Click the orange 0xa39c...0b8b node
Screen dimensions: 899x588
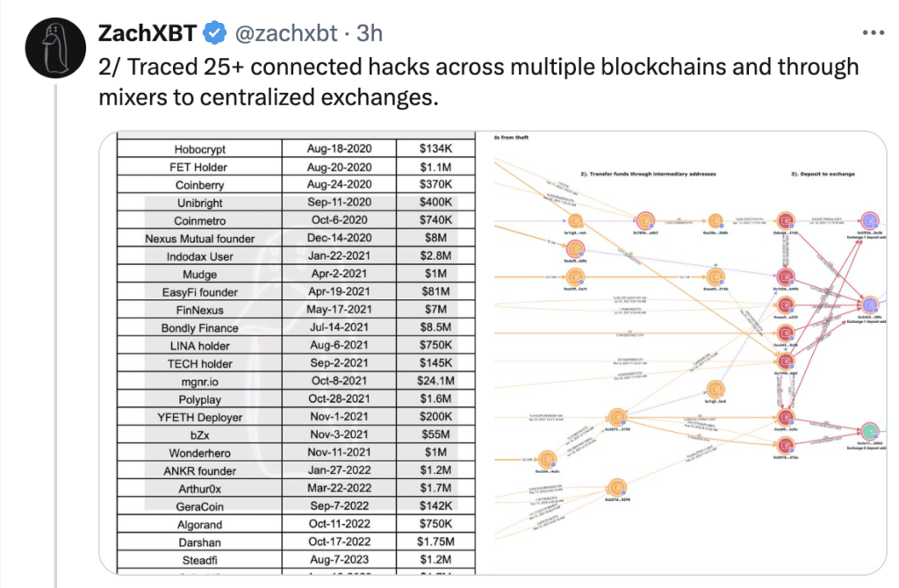pyautogui.click(x=716, y=220)
